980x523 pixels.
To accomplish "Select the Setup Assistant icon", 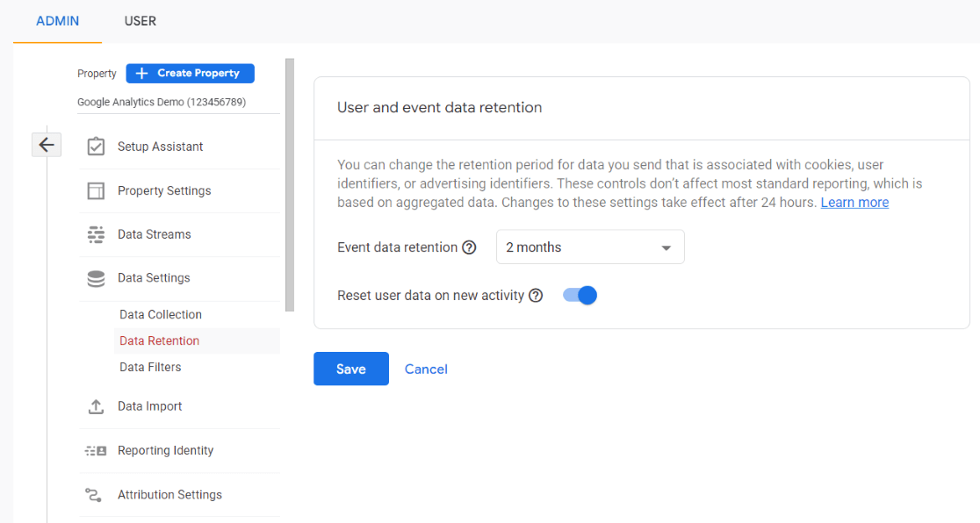I will [95, 146].
